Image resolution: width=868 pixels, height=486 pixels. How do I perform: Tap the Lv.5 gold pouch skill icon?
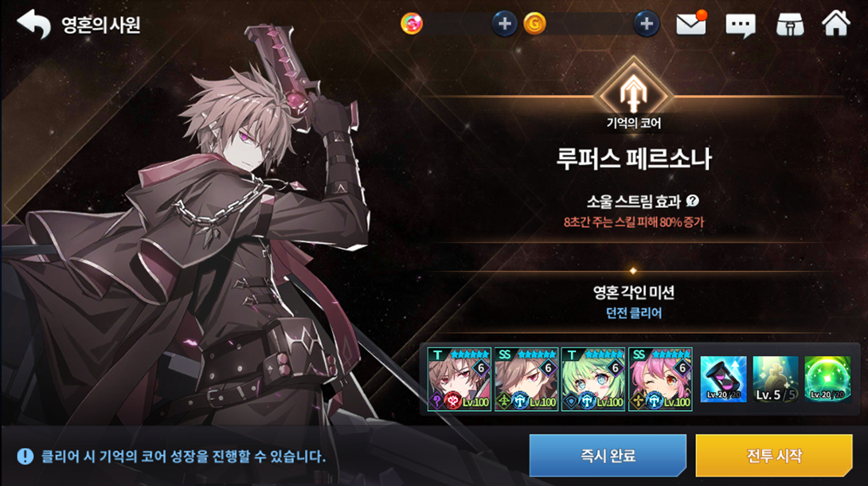click(775, 379)
